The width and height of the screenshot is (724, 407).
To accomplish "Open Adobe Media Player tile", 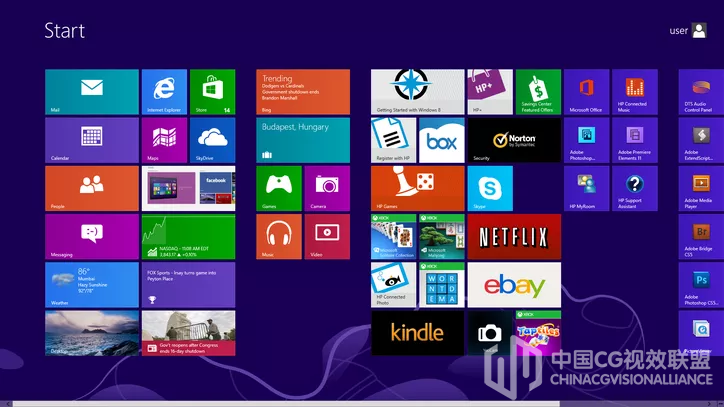I will pyautogui.click(x=701, y=188).
